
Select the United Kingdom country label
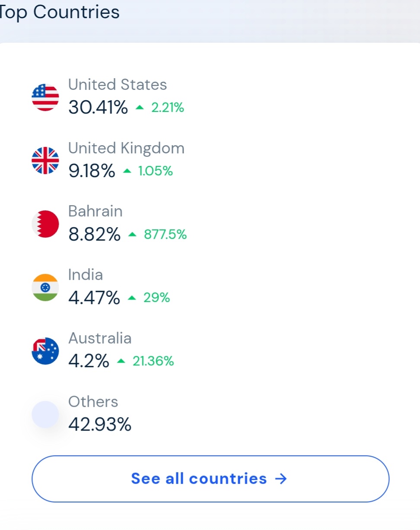(x=126, y=148)
